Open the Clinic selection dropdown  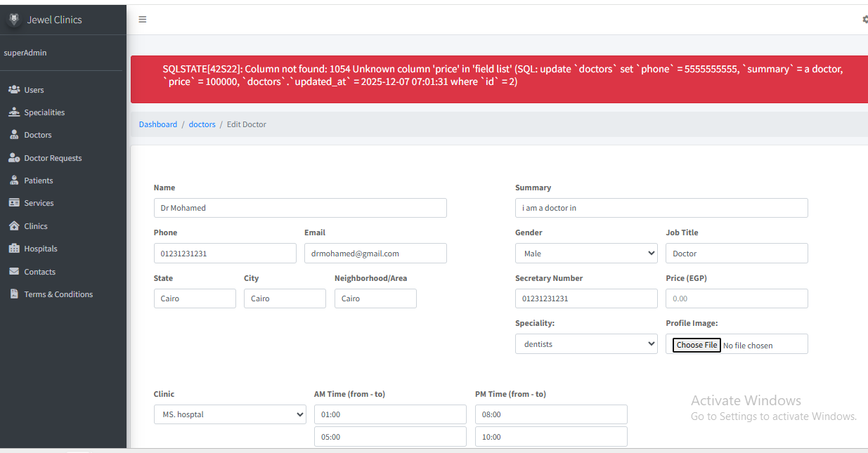230,414
